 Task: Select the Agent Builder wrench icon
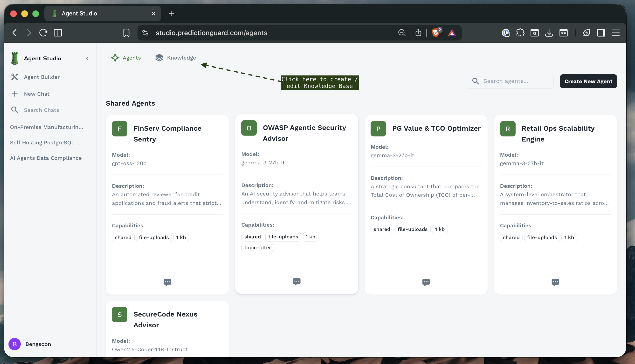15,77
